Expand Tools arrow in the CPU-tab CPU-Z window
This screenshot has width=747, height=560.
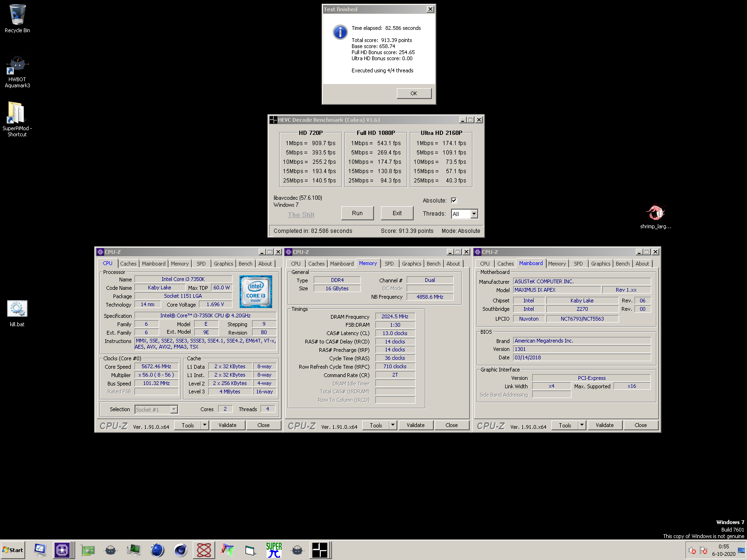pyautogui.click(x=204, y=425)
